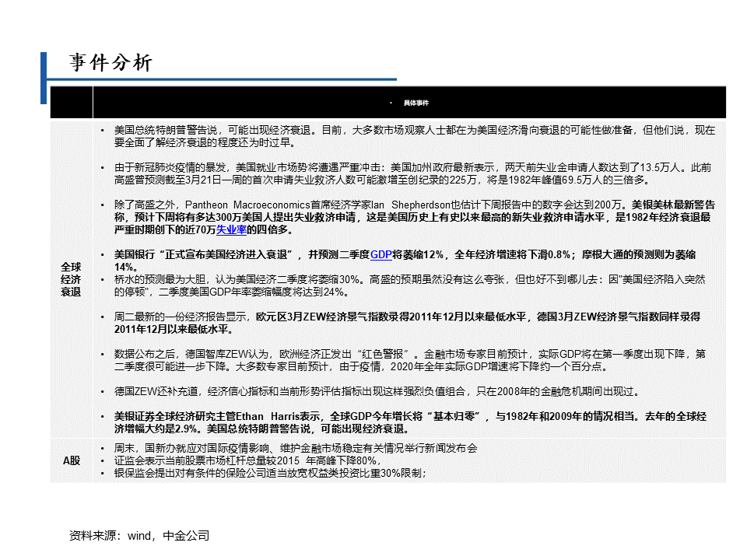This screenshot has width=747, height=560.
Task: Click the bullet starting 数据公布之后
Action: (410, 360)
